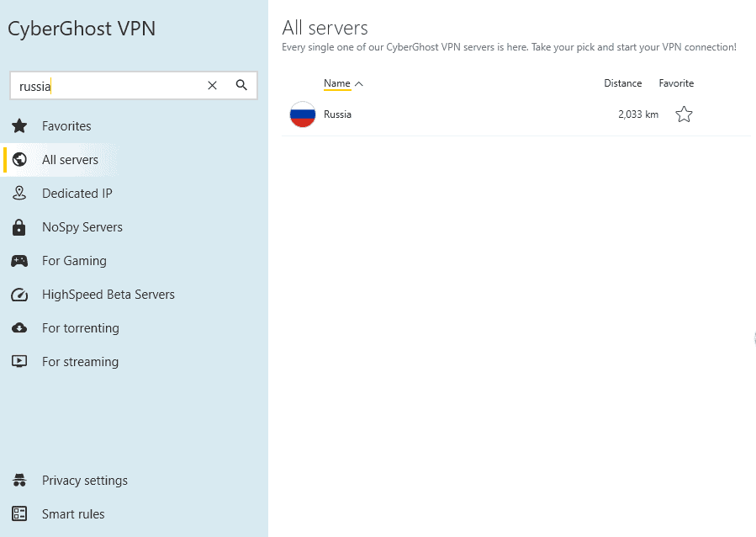Screen dimensions: 756x537
Task: Click the Smart rules checklist icon
Action: pyautogui.click(x=19, y=513)
